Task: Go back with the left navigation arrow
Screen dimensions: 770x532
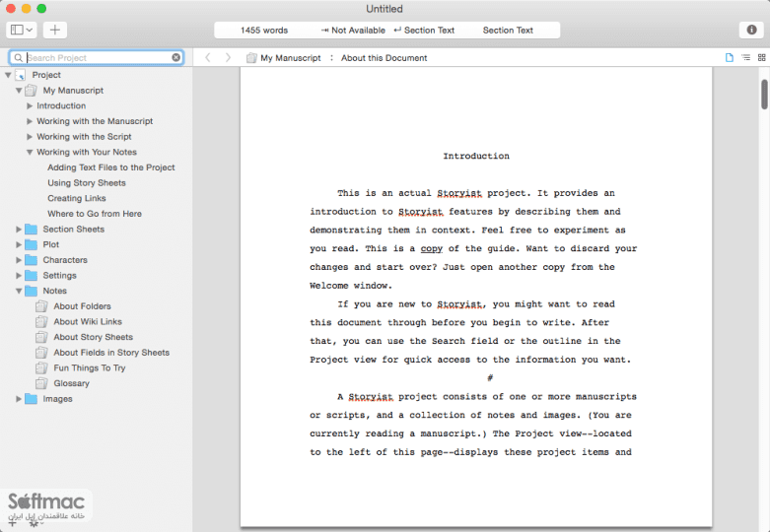Action: coord(208,57)
